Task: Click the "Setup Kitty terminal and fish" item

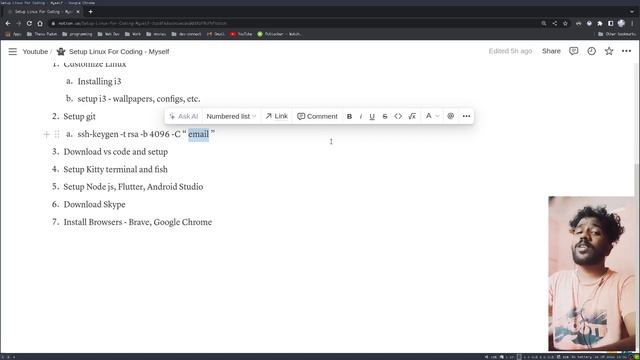Action: pyautogui.click(x=116, y=169)
